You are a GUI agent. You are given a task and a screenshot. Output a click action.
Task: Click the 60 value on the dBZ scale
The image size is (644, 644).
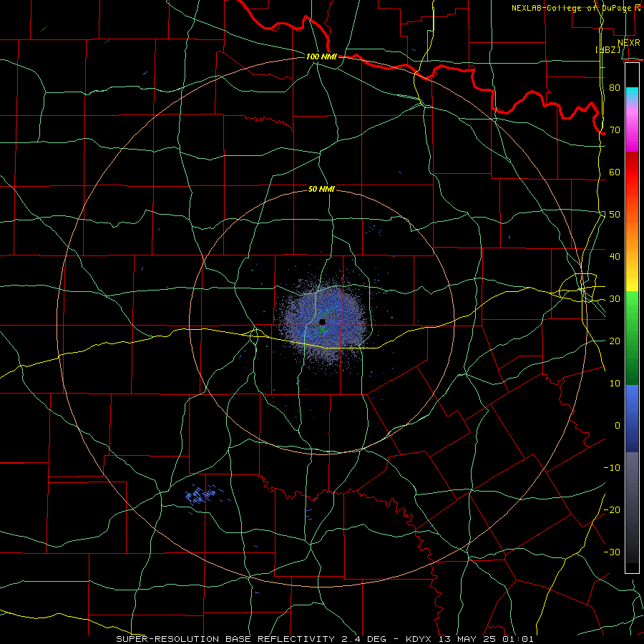615,172
